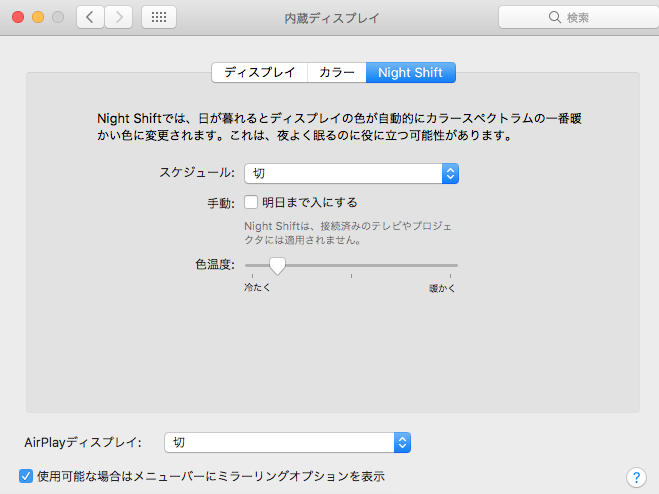Expand the スケジュール dropdown arrows
Image resolution: width=659 pixels, height=494 pixels.
coord(450,174)
